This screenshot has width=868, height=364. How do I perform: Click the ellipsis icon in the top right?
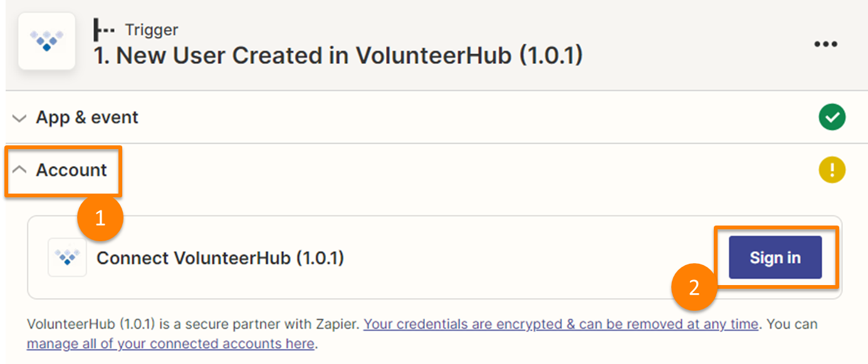[826, 43]
